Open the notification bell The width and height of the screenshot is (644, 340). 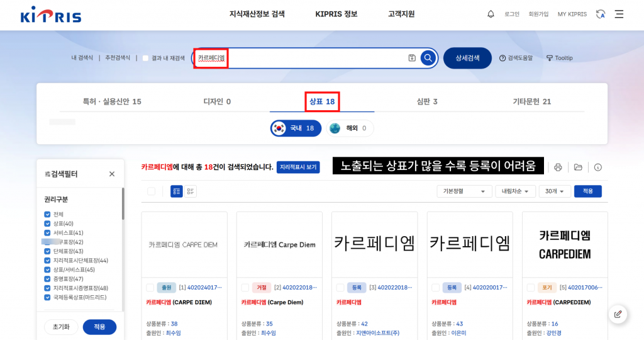coord(491,14)
